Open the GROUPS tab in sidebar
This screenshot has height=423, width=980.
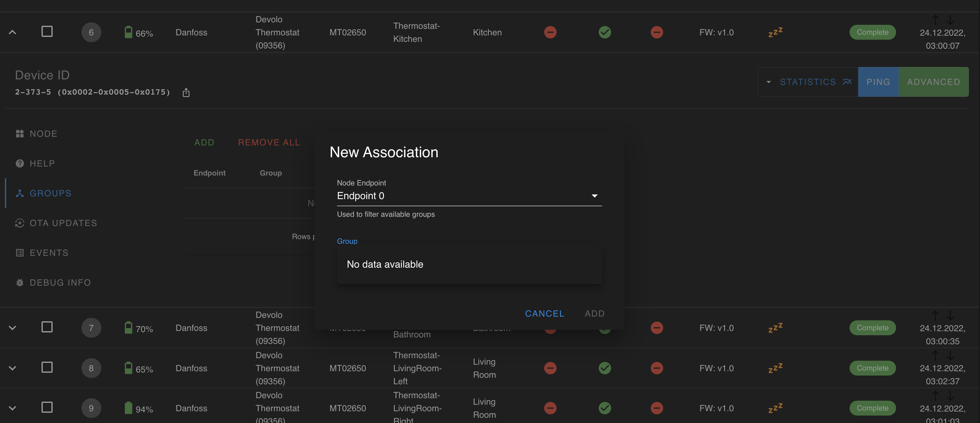coord(50,194)
